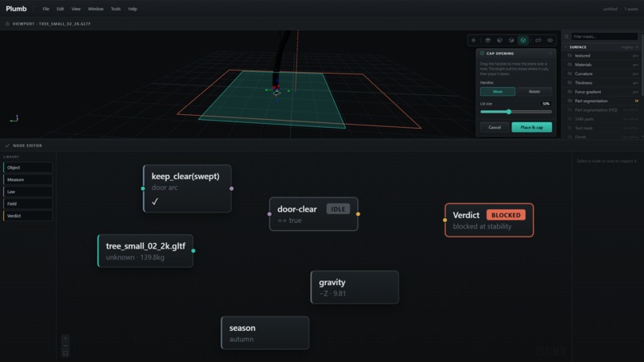Select the third cube view-mode icon in viewport toolbar

tap(511, 40)
